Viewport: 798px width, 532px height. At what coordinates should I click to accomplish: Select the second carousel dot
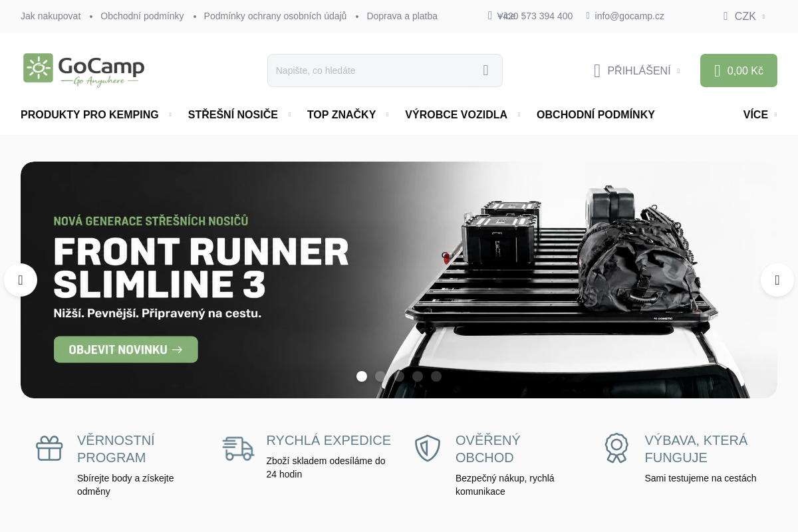[x=380, y=376]
